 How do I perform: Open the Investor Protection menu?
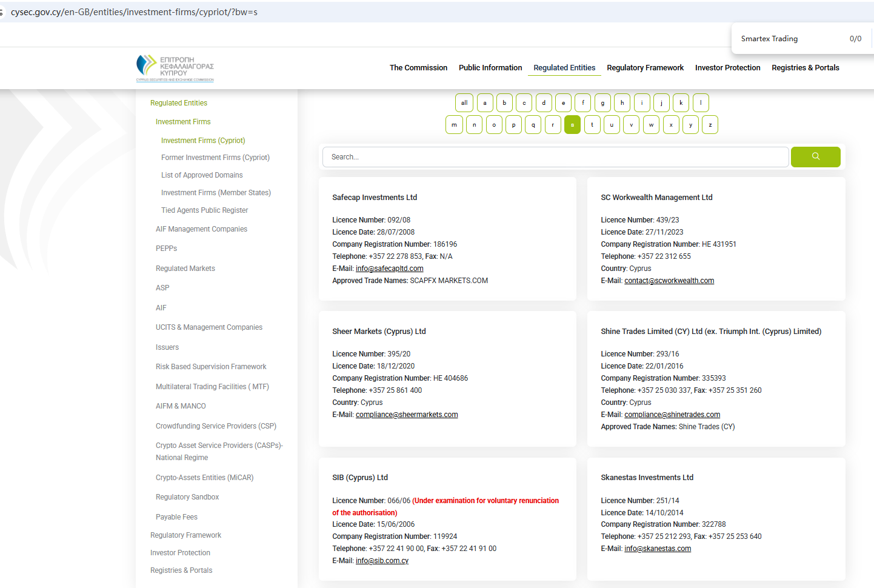(727, 68)
